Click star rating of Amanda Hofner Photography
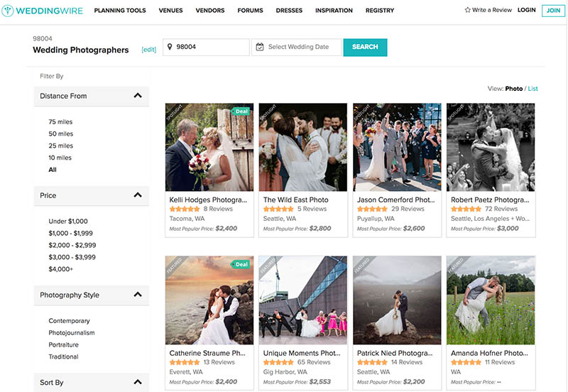Screen dimensions: 568x392 466,362
